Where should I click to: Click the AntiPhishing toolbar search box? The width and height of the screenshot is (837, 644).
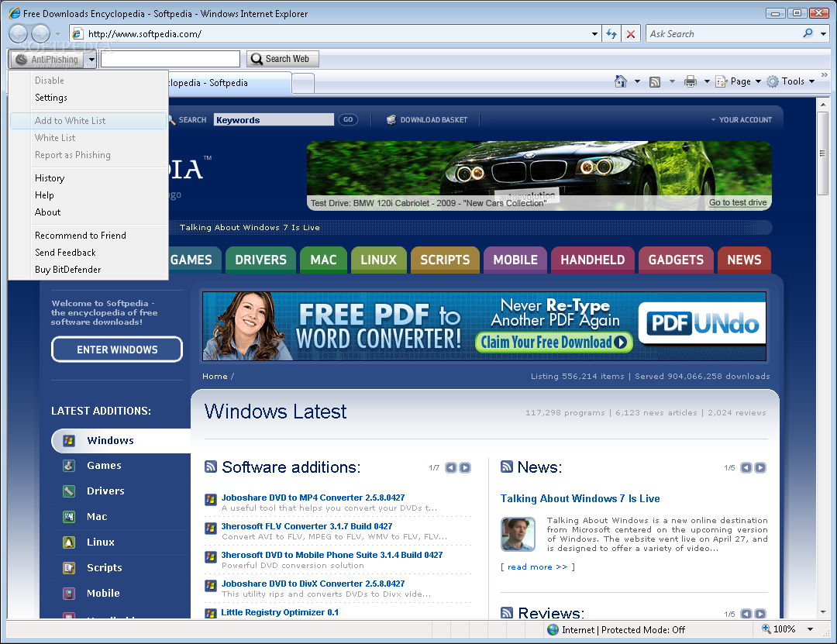pos(170,59)
